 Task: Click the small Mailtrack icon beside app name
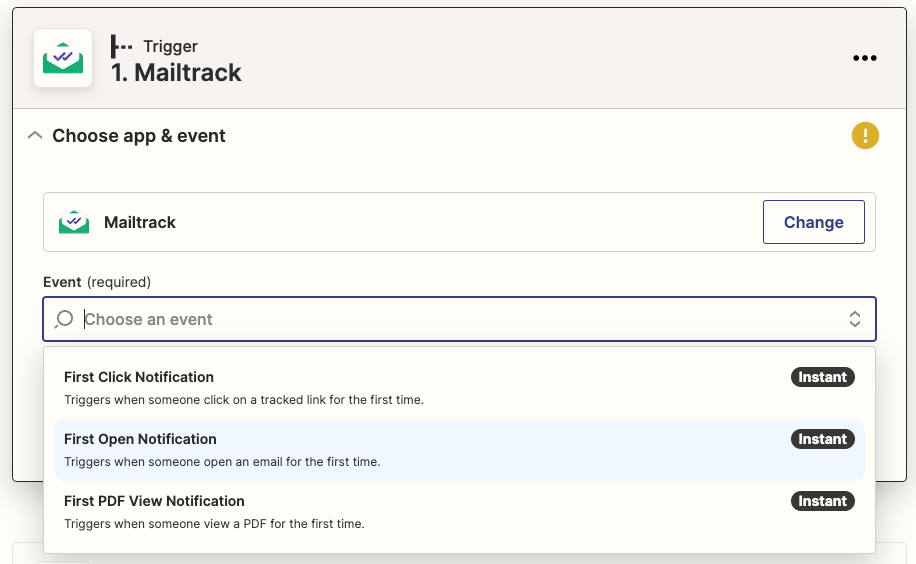pyautogui.click(x=74, y=222)
